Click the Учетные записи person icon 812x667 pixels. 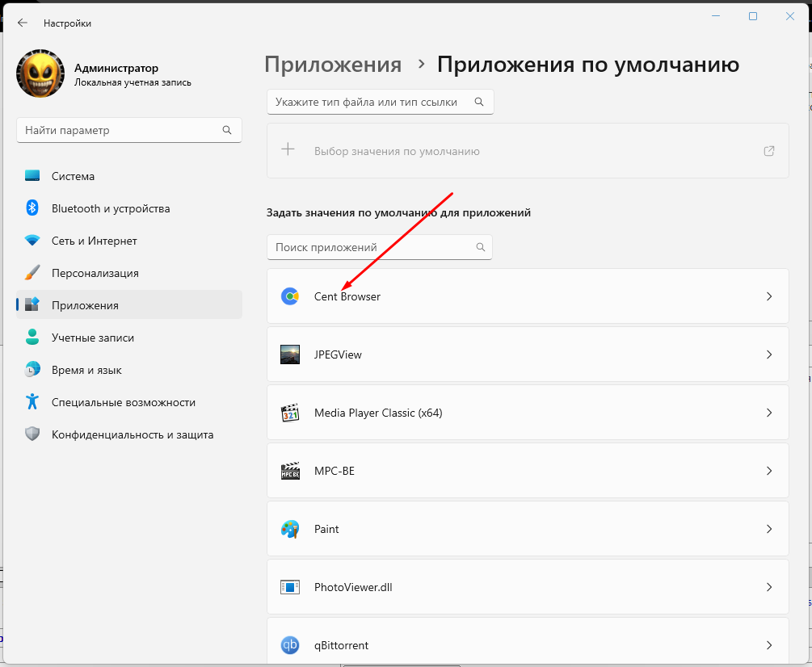32,338
